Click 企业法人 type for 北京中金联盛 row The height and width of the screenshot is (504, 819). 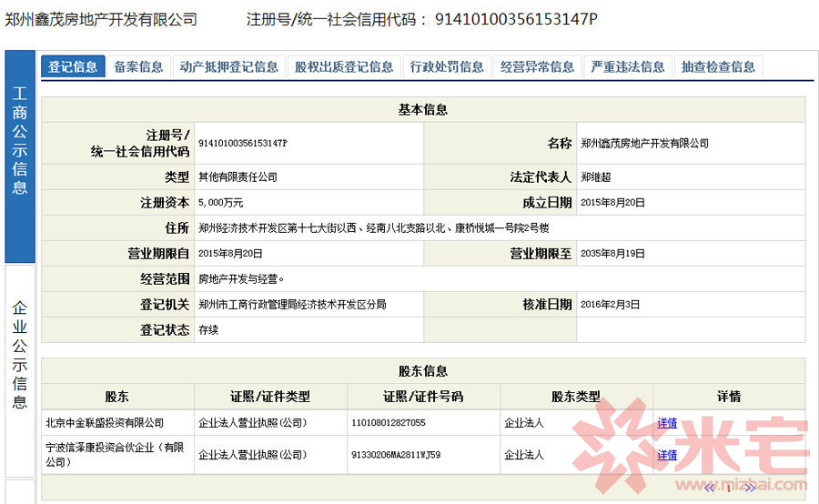(524, 423)
